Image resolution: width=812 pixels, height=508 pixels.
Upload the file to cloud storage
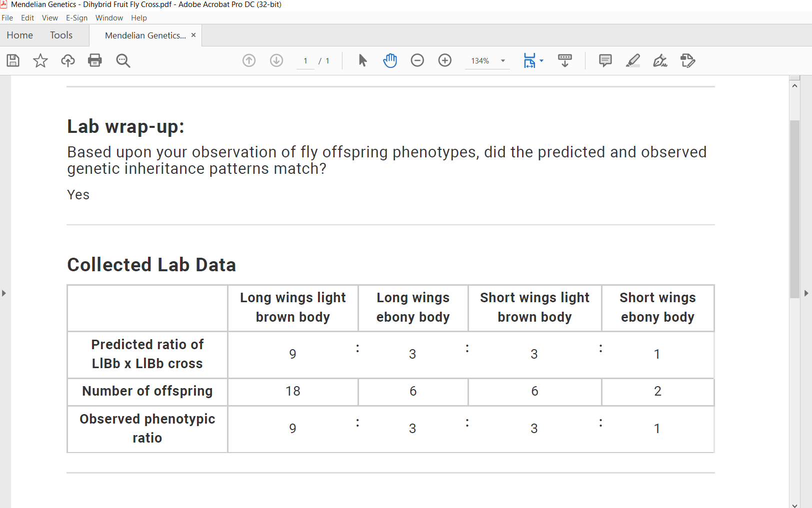(x=68, y=61)
